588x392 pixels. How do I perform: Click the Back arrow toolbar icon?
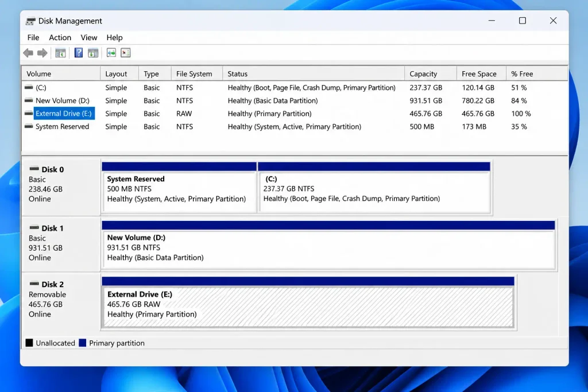(x=28, y=53)
